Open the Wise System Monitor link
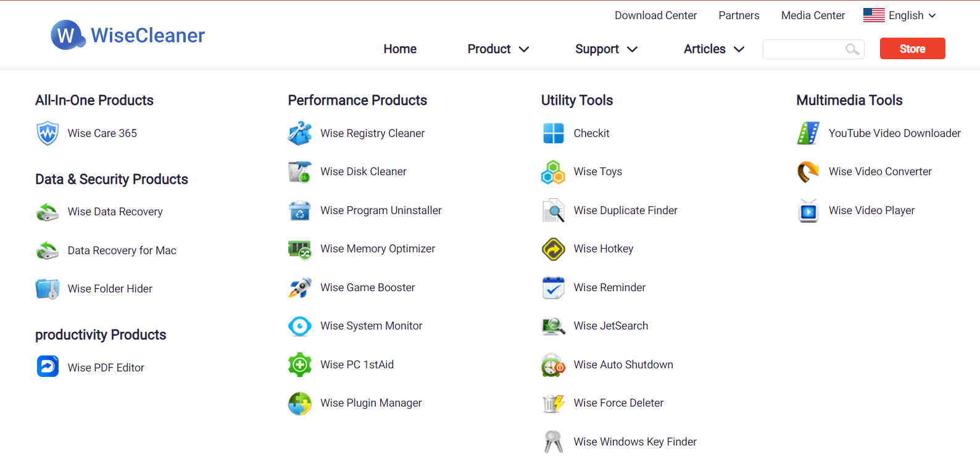 tap(372, 326)
